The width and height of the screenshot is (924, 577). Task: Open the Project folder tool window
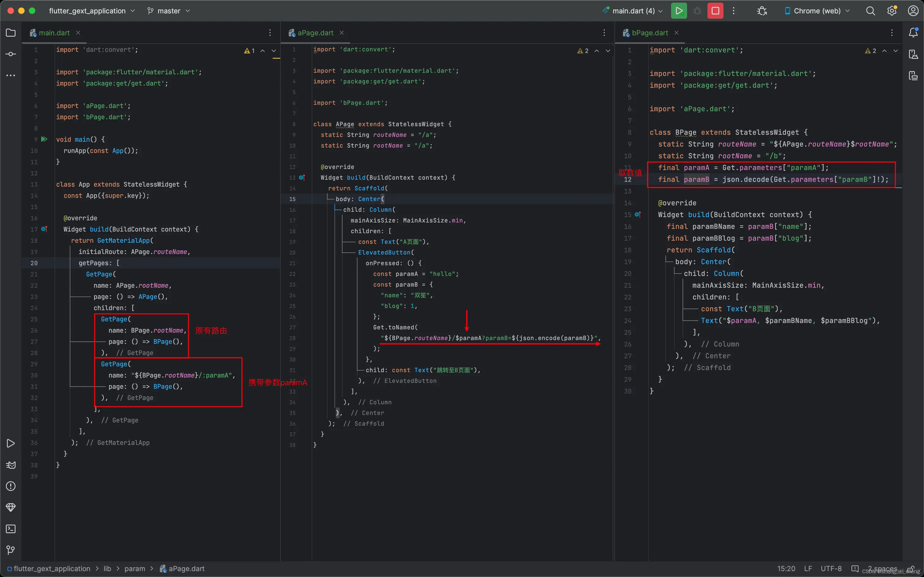click(11, 33)
